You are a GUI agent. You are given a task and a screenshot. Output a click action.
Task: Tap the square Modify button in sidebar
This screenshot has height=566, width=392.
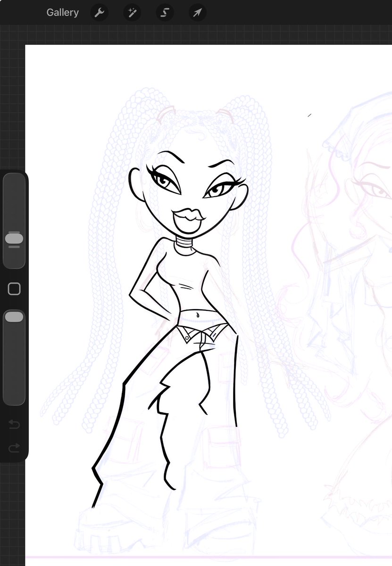tap(14, 289)
